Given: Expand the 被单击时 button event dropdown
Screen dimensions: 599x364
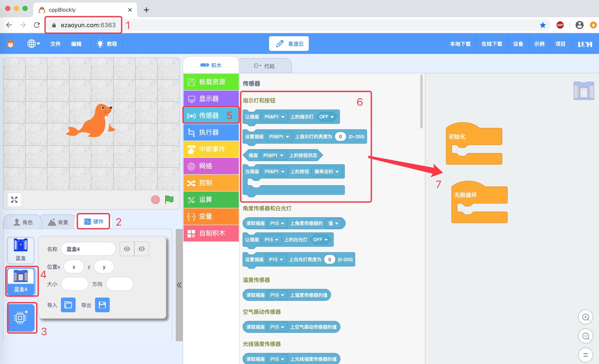Looking at the screenshot, I should click(x=326, y=171).
